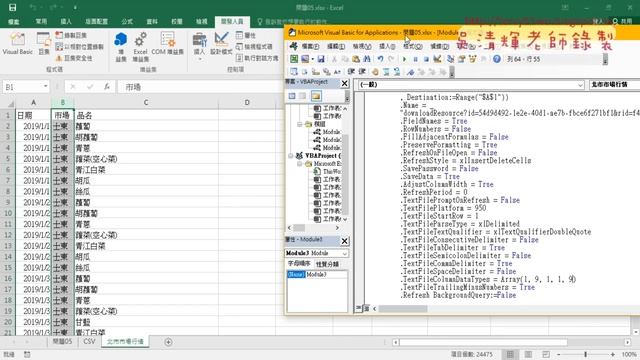Open VBA 編輯 edit menu

pos(336,47)
